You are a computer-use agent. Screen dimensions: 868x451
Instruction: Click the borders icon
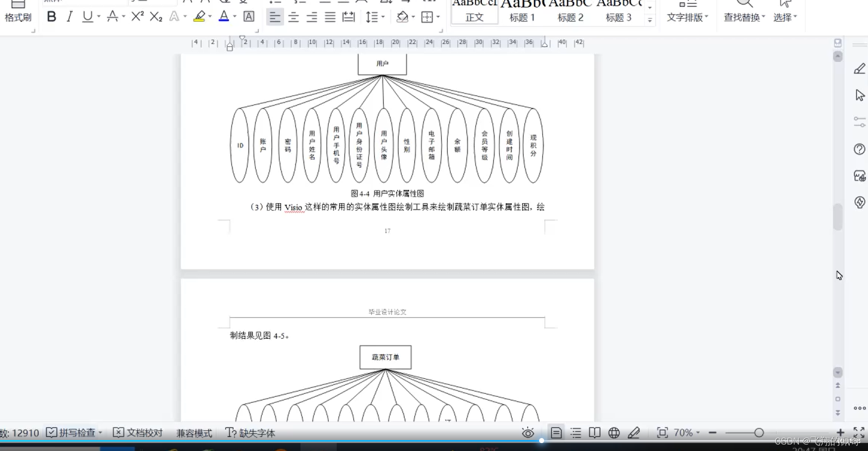(x=427, y=17)
